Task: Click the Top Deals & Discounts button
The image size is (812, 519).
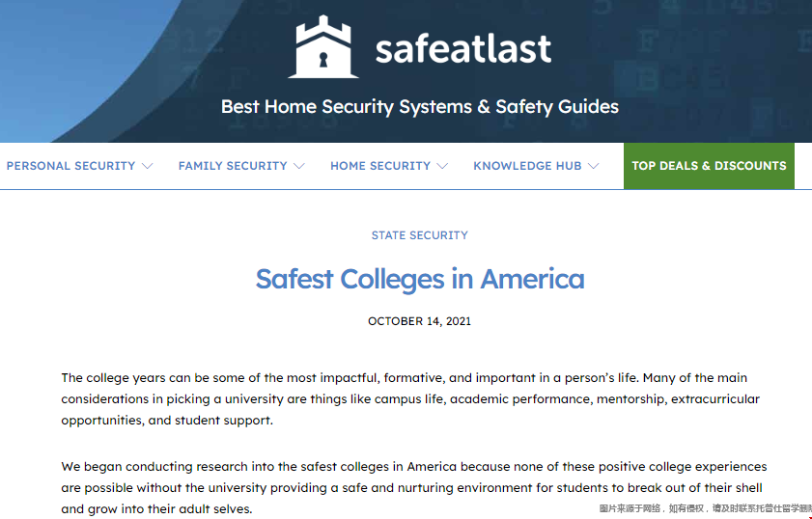Action: [x=709, y=166]
